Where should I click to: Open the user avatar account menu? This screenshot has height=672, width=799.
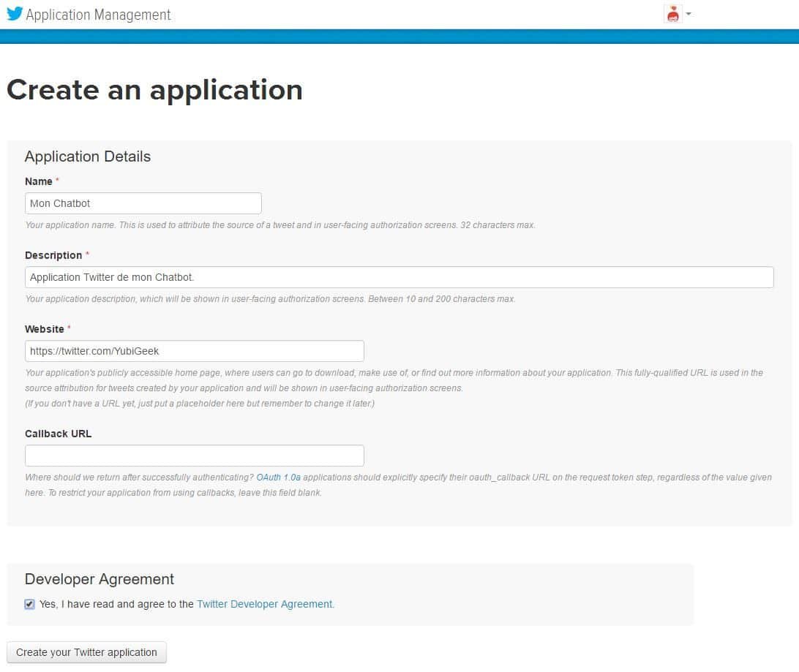tap(672, 14)
